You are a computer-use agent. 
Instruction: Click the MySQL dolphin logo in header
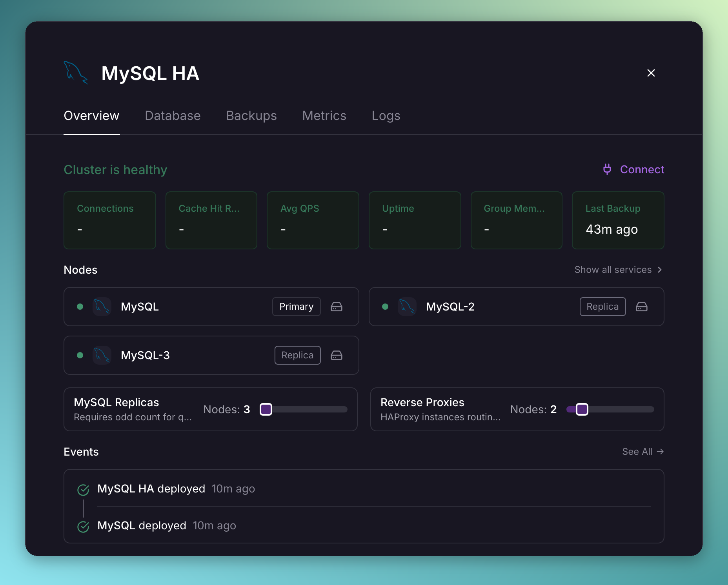coord(76,73)
